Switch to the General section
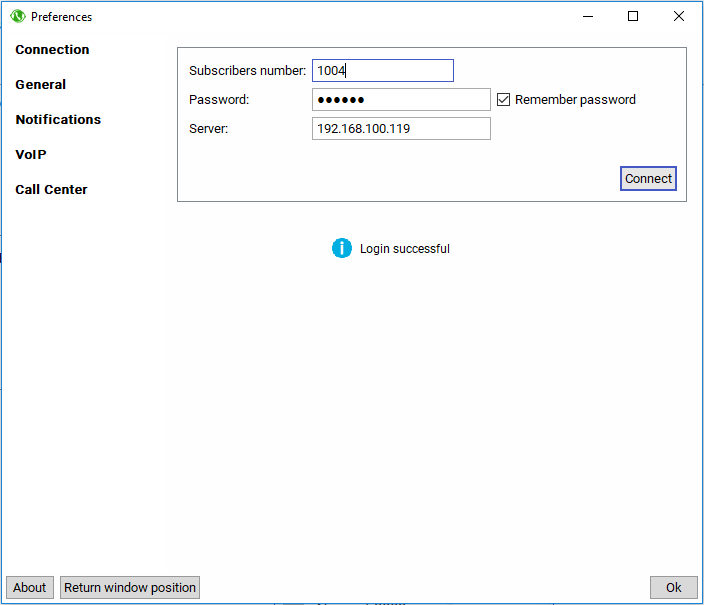 (41, 85)
